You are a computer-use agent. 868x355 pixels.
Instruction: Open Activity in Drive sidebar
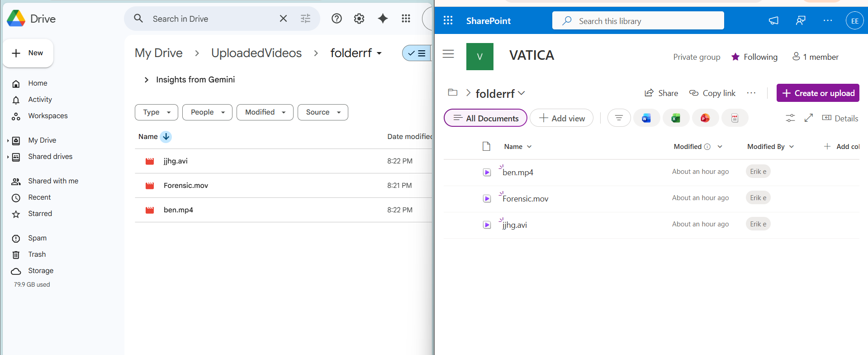click(40, 100)
